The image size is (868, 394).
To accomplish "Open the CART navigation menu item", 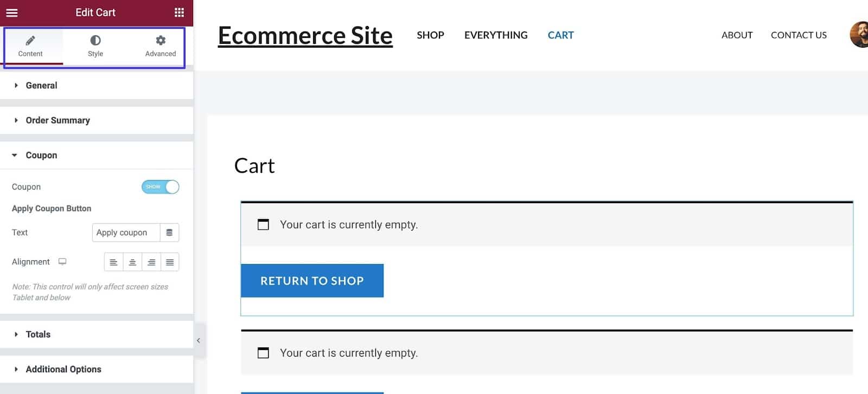I will (560, 35).
